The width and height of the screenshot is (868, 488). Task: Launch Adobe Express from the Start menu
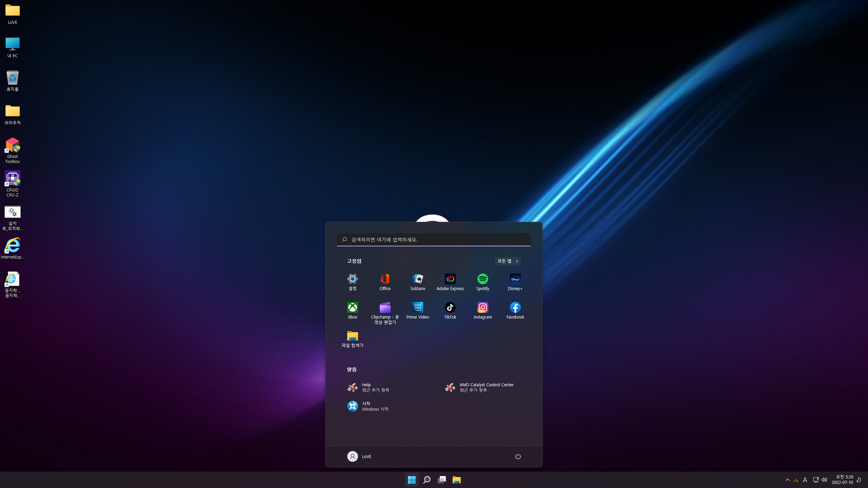point(450,282)
